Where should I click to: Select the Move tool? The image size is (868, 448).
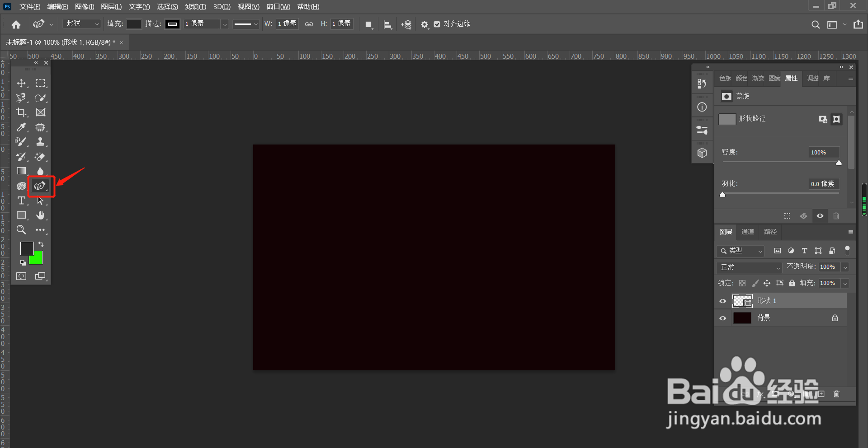pos(21,83)
